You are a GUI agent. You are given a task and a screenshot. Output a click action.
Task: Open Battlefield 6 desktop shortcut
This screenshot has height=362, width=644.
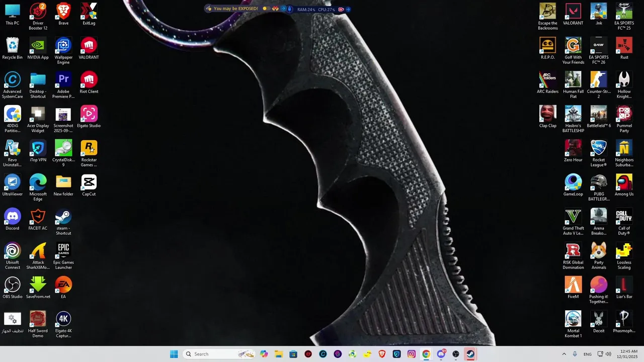click(x=599, y=117)
